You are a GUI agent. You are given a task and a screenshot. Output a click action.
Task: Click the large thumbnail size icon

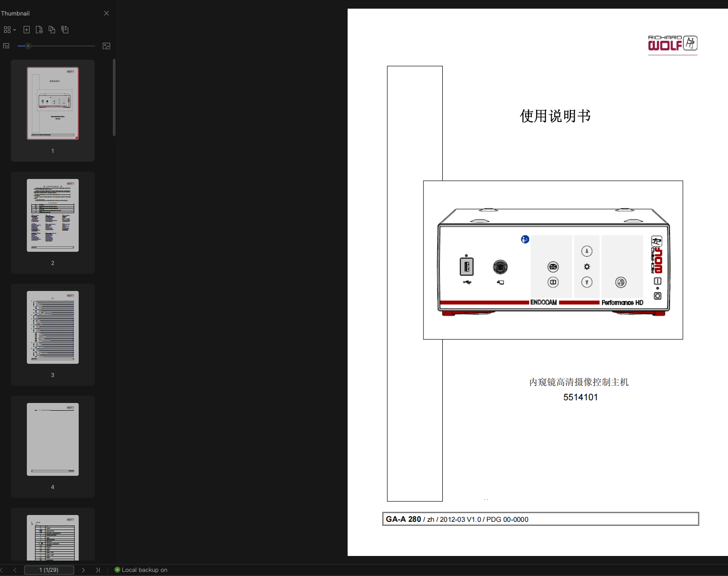[106, 46]
